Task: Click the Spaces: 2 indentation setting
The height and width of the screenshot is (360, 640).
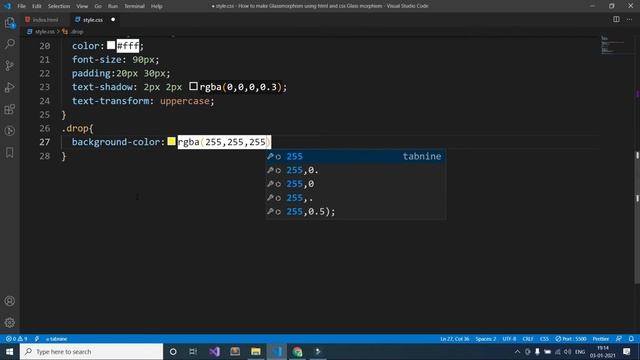Action: 486,339
